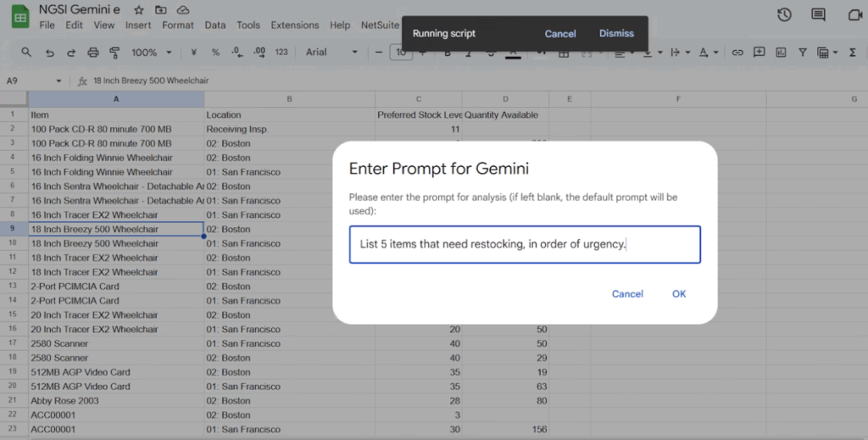Open the Extensions menu
Screen dimensions: 868x440
coord(294,25)
